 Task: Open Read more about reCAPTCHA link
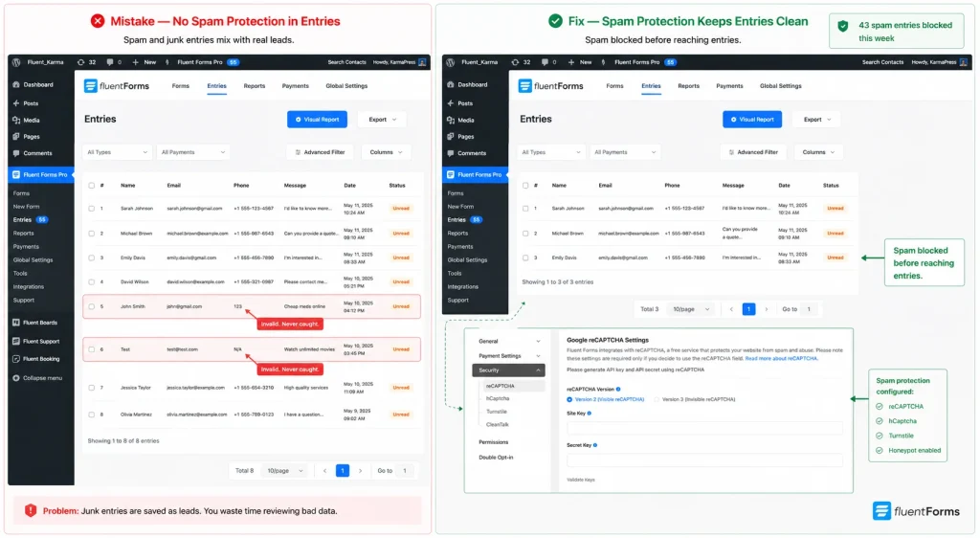tap(781, 359)
